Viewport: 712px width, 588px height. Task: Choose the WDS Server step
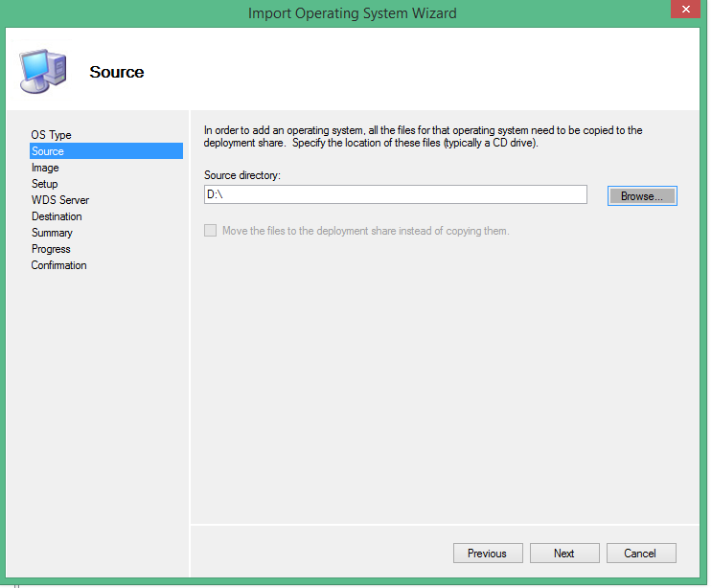pyautogui.click(x=59, y=200)
